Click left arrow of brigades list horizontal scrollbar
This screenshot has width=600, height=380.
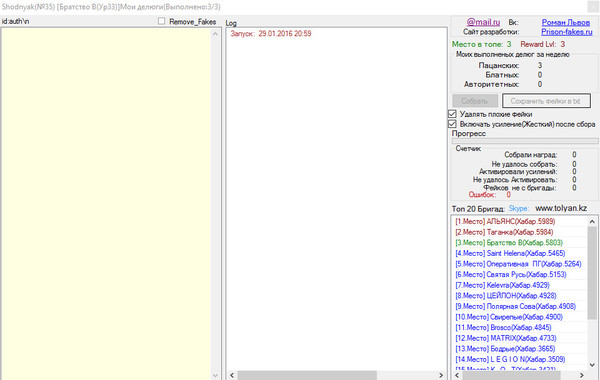[457, 375]
